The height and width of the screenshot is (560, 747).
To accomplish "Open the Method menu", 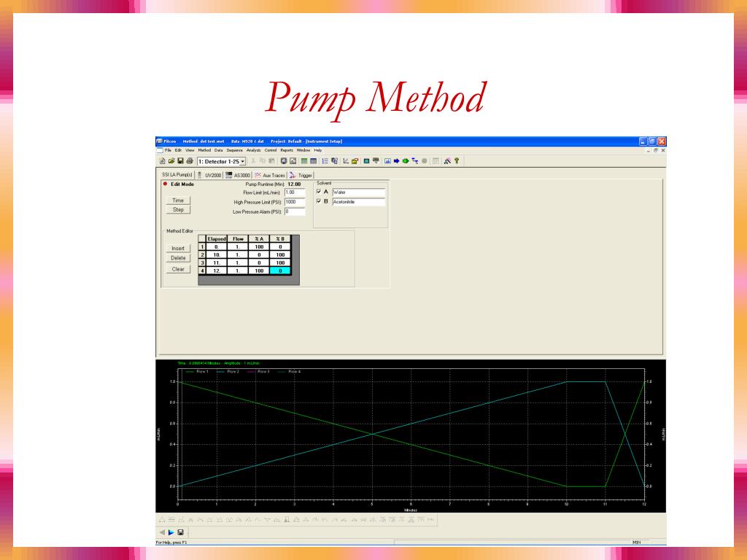I will pyautogui.click(x=204, y=149).
